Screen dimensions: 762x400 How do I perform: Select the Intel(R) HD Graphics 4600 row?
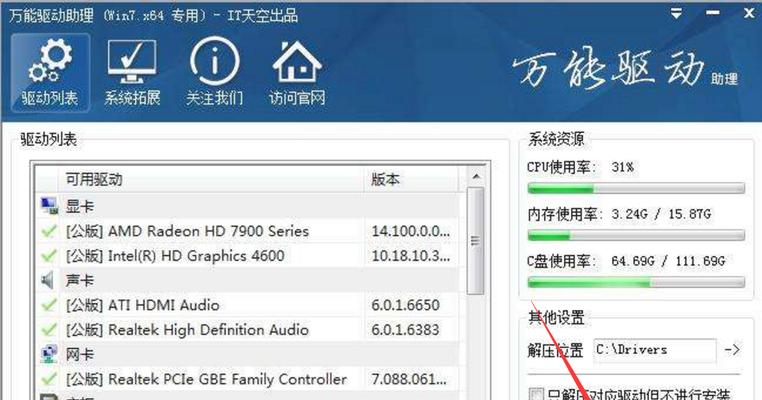tap(248, 256)
